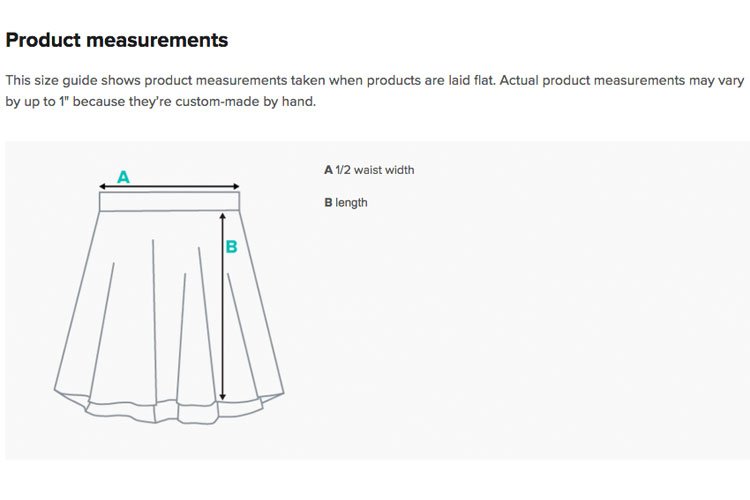Click the left arrowhead of waist arrow
The width and height of the screenshot is (750, 500).
102,187
